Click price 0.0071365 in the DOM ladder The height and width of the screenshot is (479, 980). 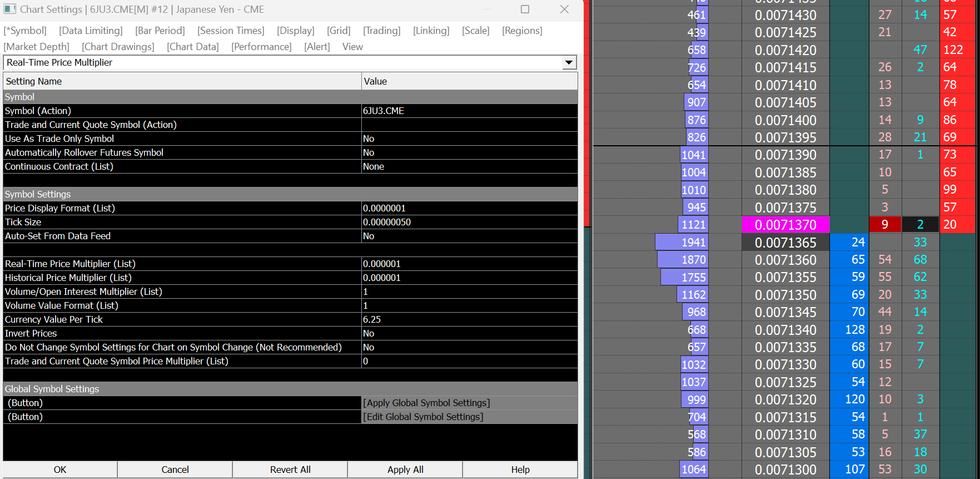coord(785,243)
